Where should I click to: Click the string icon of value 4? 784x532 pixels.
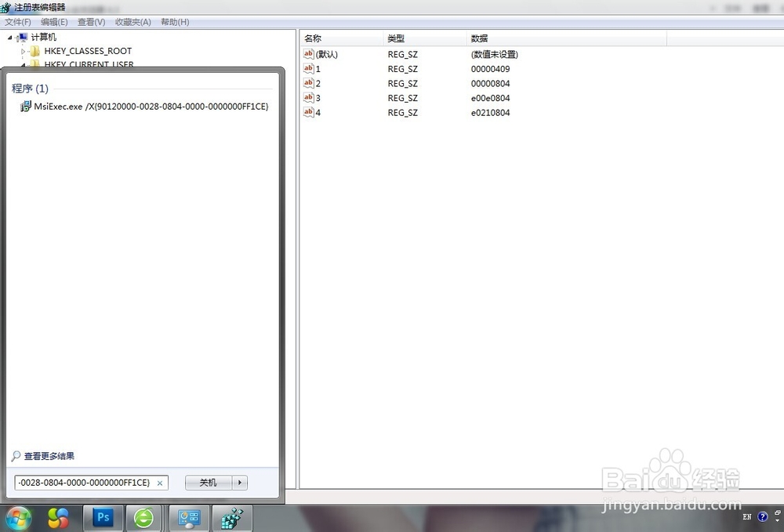(x=308, y=112)
